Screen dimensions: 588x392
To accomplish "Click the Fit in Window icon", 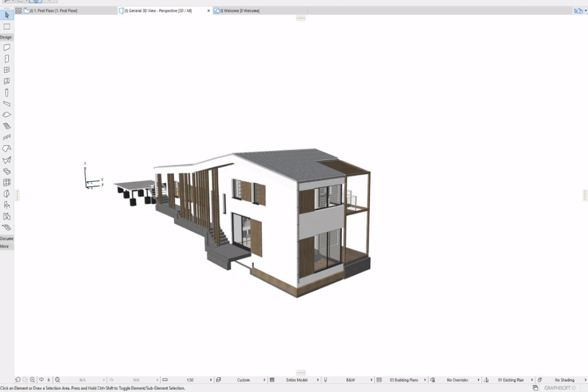I will (x=57, y=380).
